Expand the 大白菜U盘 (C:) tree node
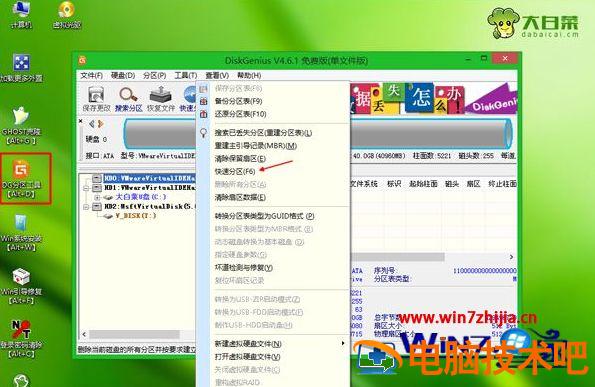 point(97,197)
